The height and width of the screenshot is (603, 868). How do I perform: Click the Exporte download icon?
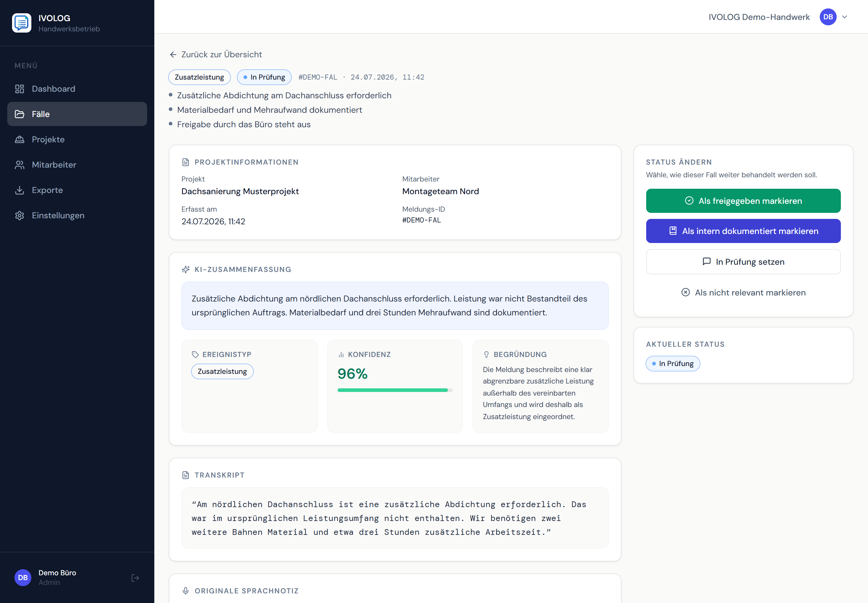[x=19, y=190]
